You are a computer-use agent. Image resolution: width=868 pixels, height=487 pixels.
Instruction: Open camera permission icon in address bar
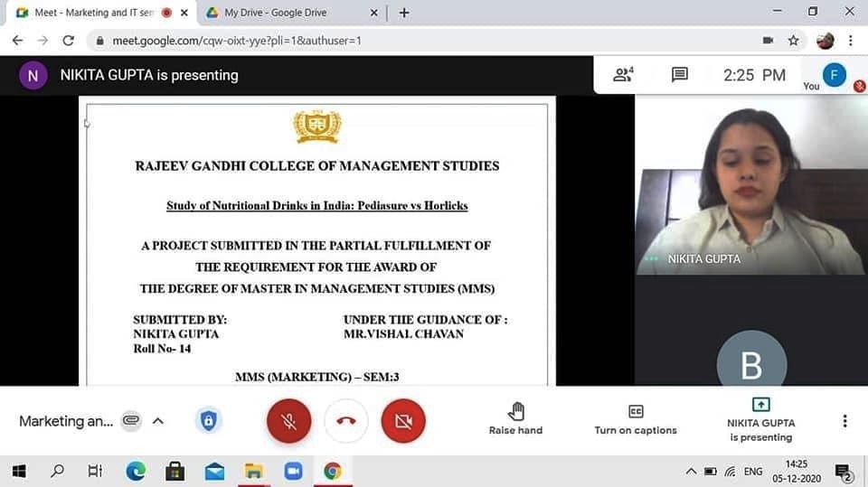(x=768, y=41)
